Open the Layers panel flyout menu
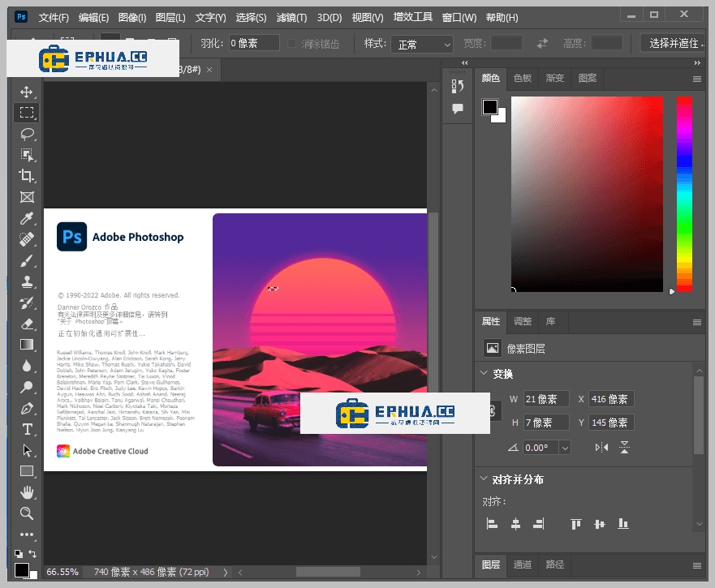The width and height of the screenshot is (715, 588). click(697, 565)
